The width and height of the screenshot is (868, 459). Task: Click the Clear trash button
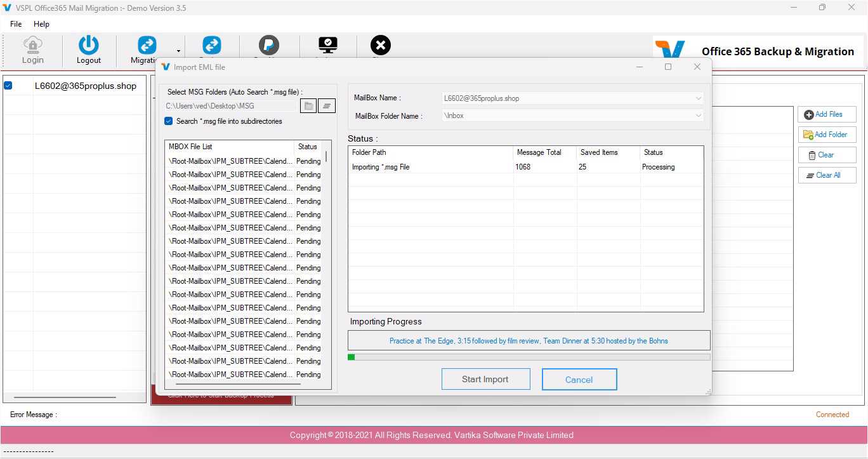827,155
